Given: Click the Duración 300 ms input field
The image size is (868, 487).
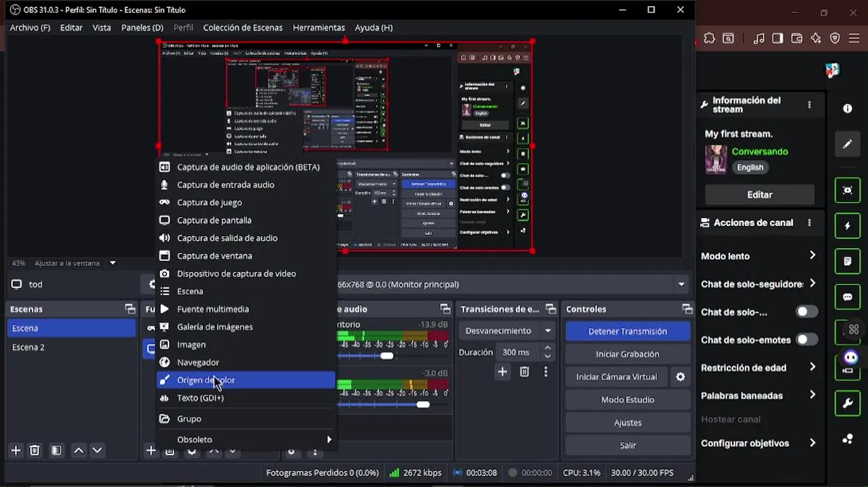Looking at the screenshot, I should (x=520, y=352).
